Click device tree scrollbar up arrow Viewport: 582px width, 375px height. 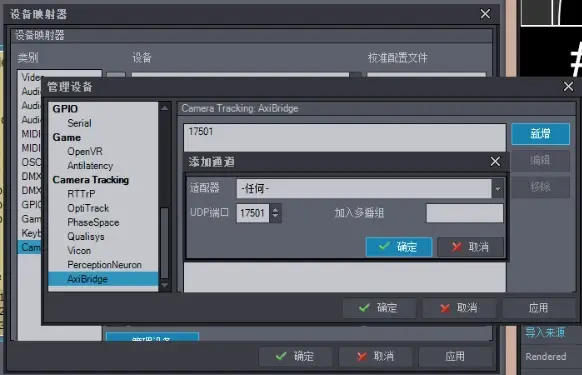(164, 108)
